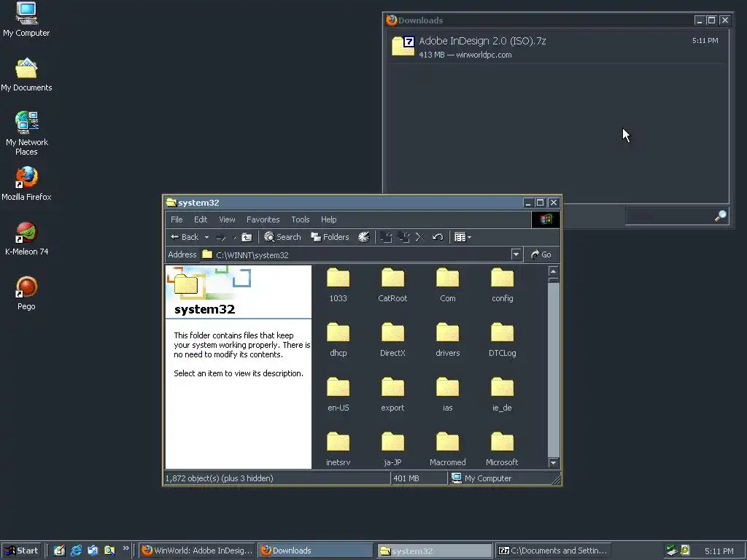Click the clock showing 5:11 PM in tray
The width and height of the screenshot is (747, 560).
coord(719,551)
